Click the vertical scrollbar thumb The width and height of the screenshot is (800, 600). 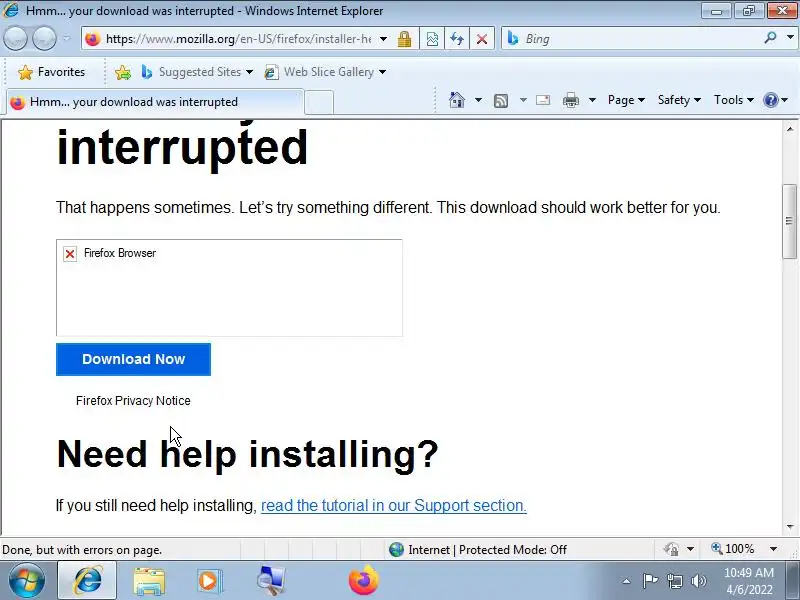[789, 222]
